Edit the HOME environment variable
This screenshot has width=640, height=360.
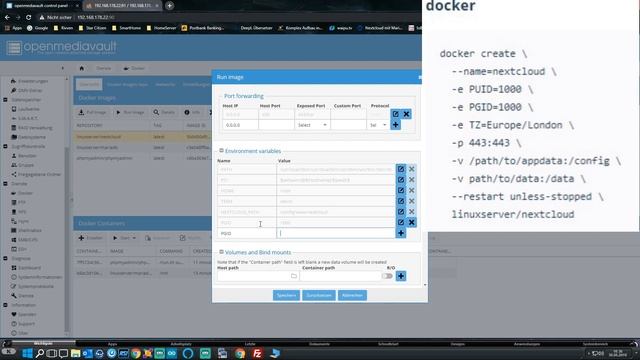[401, 191]
